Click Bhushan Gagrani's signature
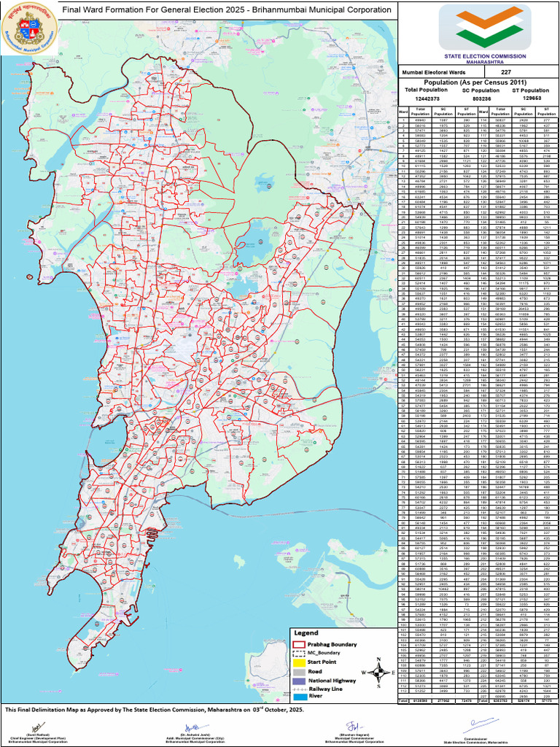560x747 pixels. tap(354, 726)
